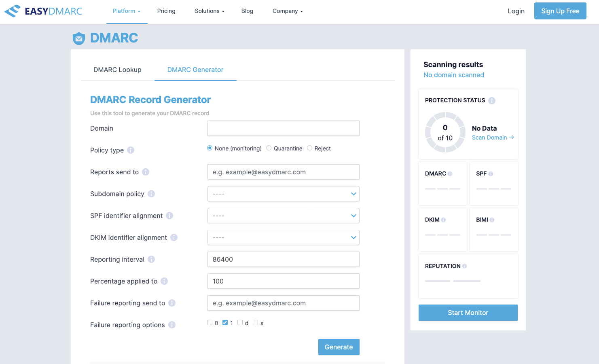The width and height of the screenshot is (599, 364).
Task: Click into the Domain input field
Action: (x=283, y=128)
